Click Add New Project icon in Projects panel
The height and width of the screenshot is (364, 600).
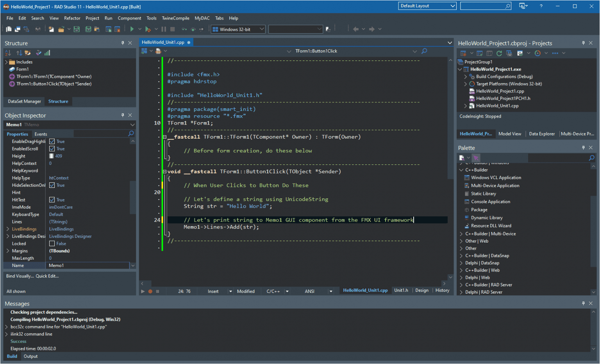pyautogui.click(x=480, y=53)
